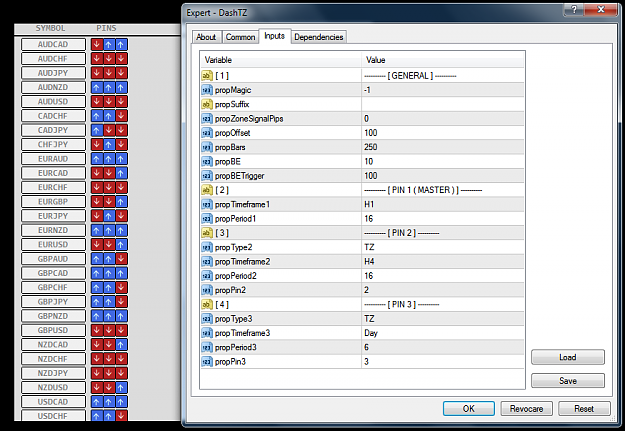Viewport: 625px width, 431px height.
Task: Select the EURUSD symbol button
Action: [53, 244]
